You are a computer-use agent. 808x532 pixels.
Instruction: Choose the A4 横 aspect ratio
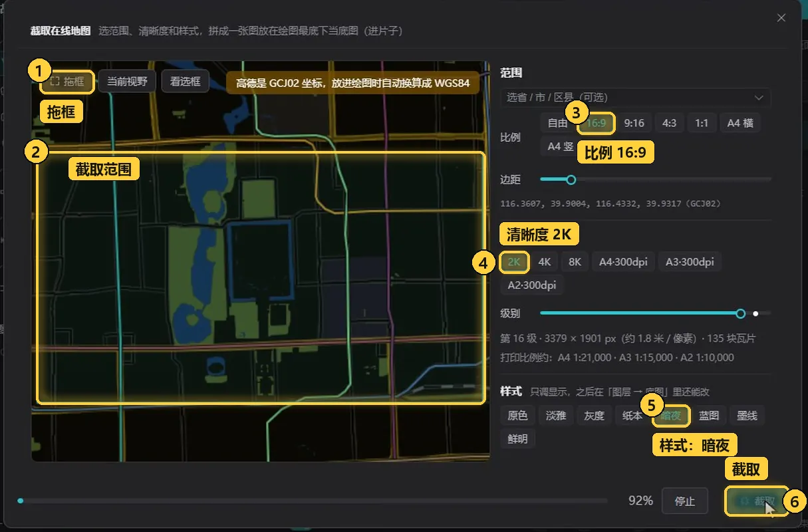pos(740,123)
